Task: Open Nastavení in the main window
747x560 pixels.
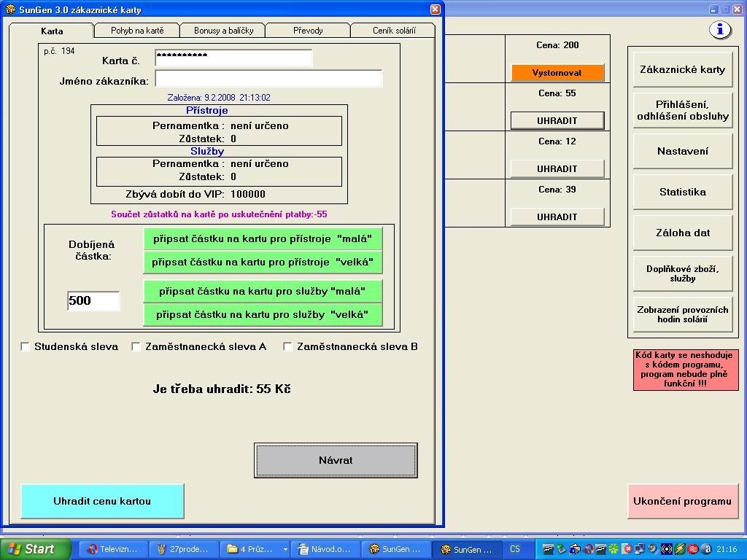Action: (683, 152)
